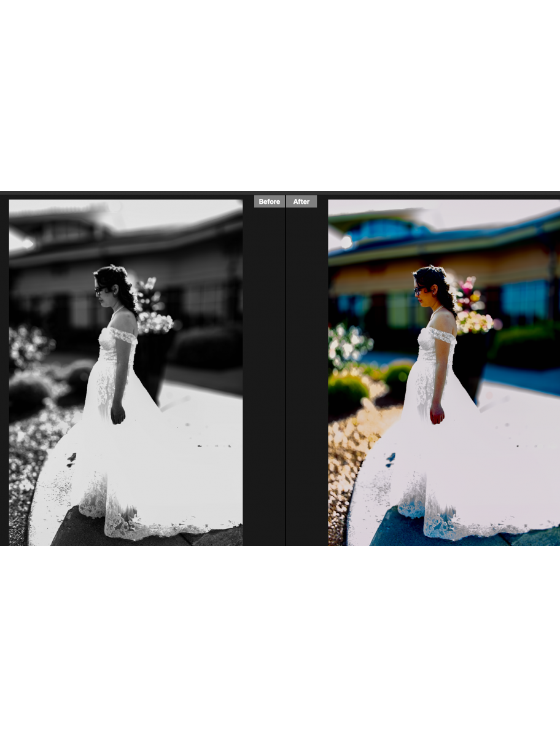Click the bride's face in the After image
The image size is (560, 737).
point(421,292)
